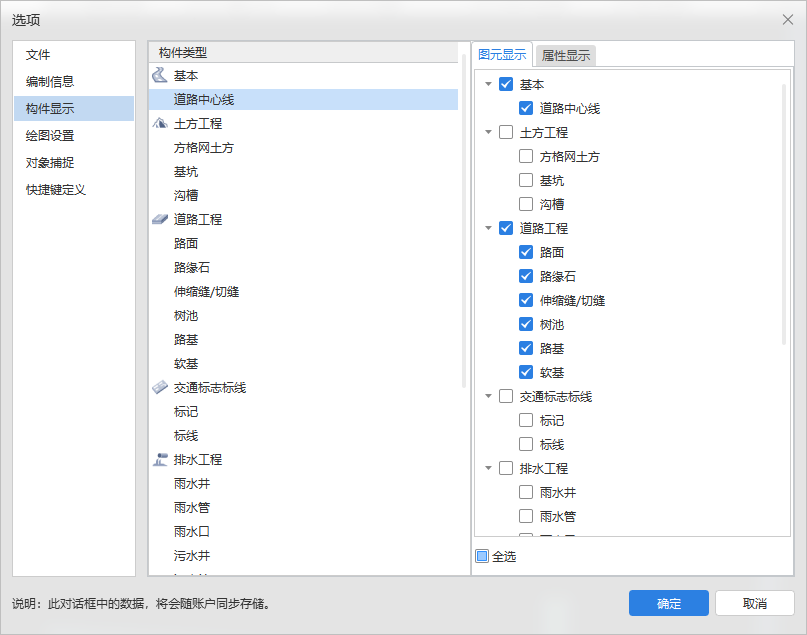Click the 排水工程 drainage icon
Image resolution: width=807 pixels, height=635 pixels.
[160, 460]
